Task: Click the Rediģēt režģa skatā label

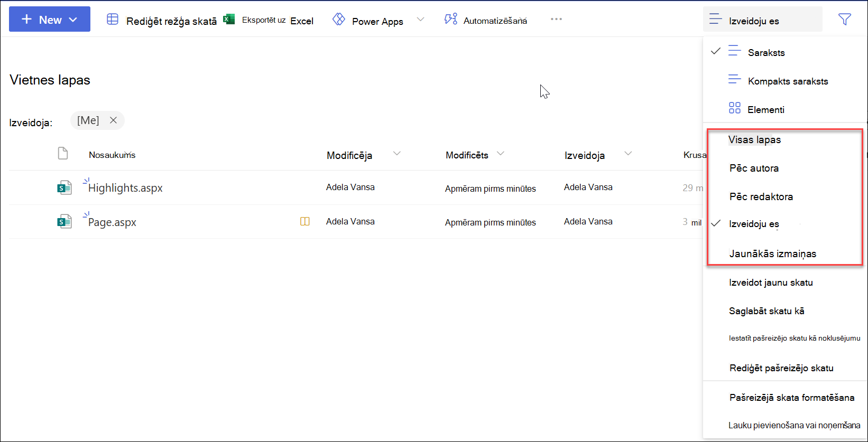Action: point(171,21)
